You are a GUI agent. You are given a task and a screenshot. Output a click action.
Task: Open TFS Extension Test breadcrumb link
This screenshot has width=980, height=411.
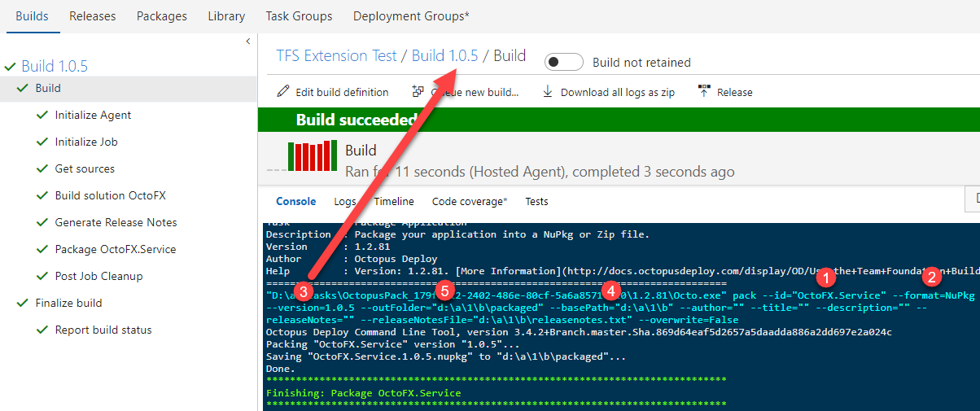(336, 56)
